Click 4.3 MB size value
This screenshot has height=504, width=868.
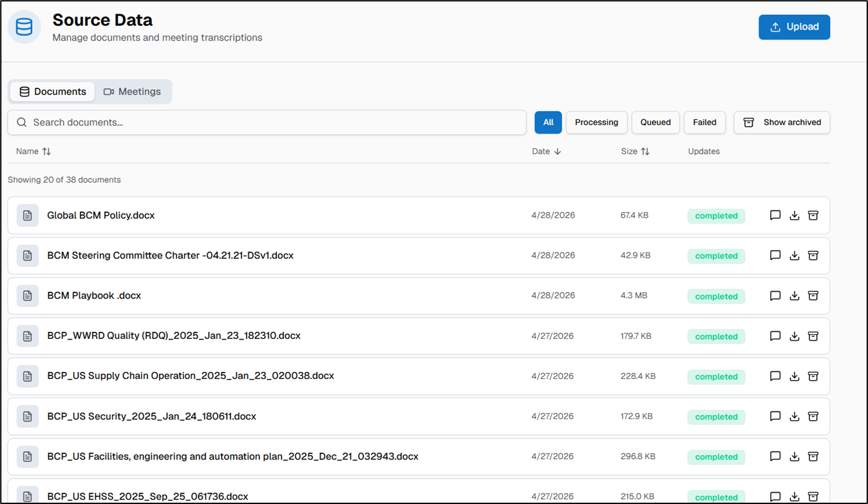pyautogui.click(x=634, y=296)
